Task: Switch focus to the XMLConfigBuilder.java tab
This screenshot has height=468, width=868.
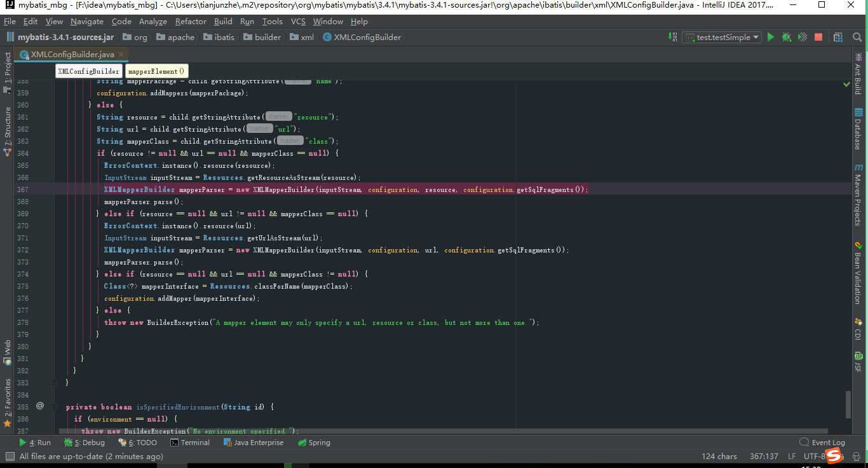Action: pyautogui.click(x=69, y=54)
